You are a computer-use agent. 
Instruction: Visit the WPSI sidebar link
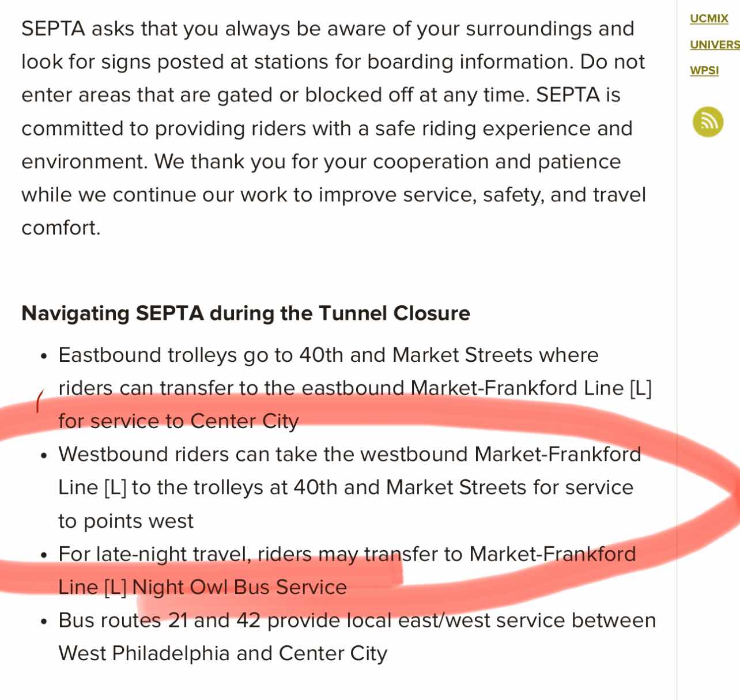(704, 70)
